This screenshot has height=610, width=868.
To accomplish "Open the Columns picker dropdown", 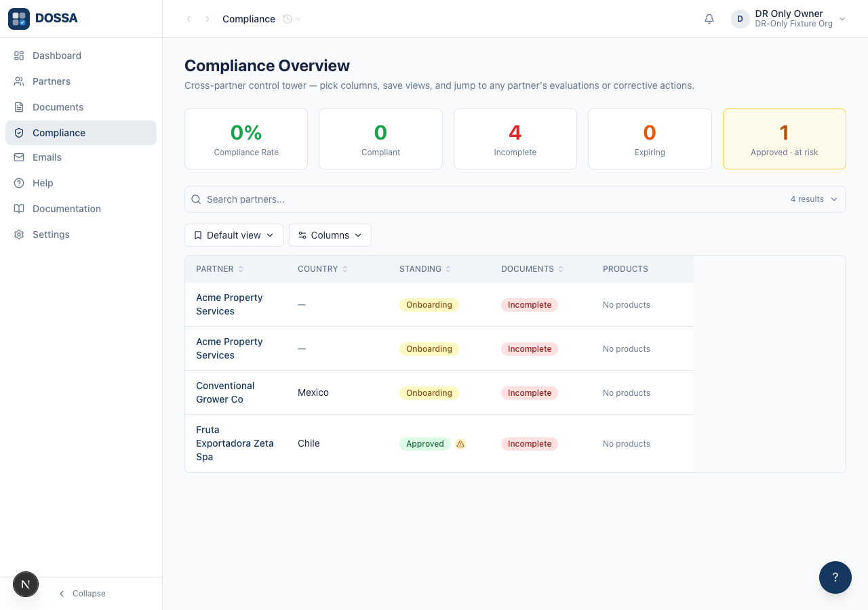I will [330, 235].
